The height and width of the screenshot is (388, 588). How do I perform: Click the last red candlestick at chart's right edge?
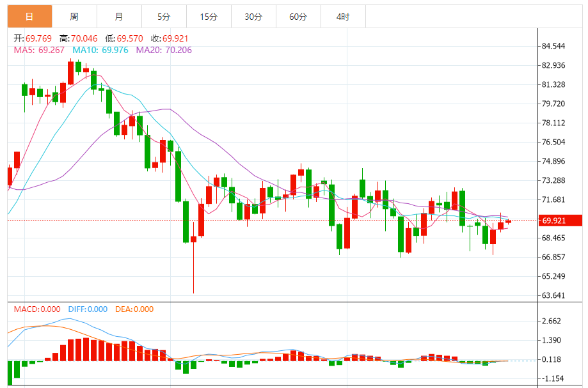[508, 222]
